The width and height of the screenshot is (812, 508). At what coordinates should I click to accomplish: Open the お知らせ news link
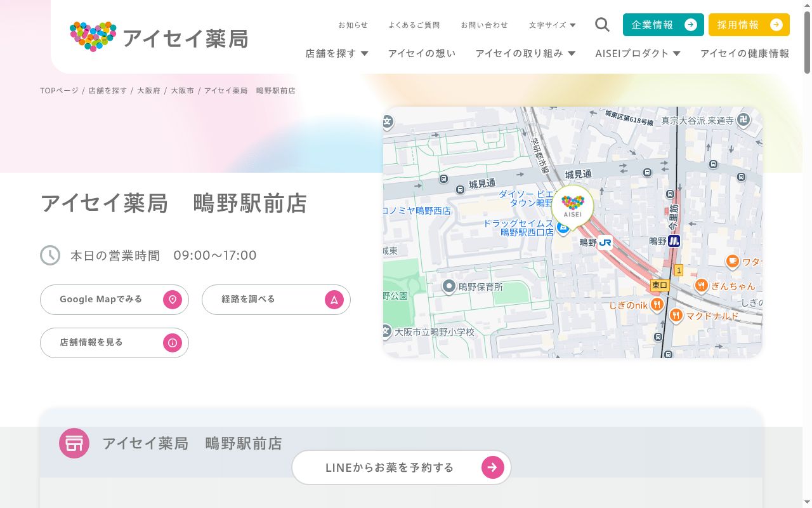(x=353, y=25)
